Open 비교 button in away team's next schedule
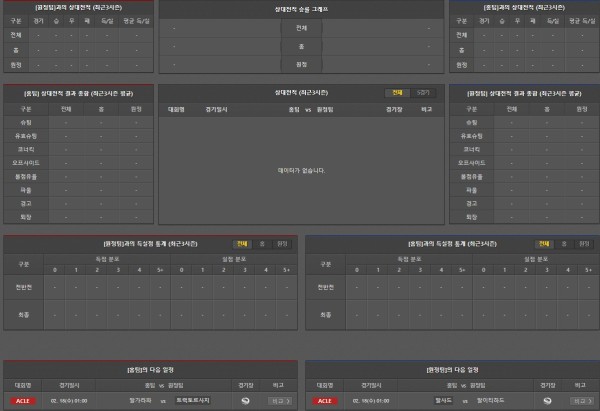This screenshot has width=600, height=411. pos(579,402)
